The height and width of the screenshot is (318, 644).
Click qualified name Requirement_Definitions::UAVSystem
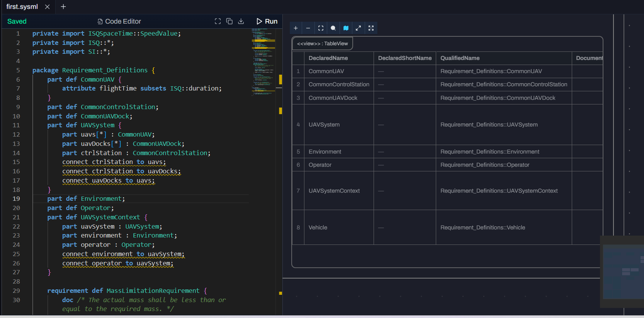[489, 125]
